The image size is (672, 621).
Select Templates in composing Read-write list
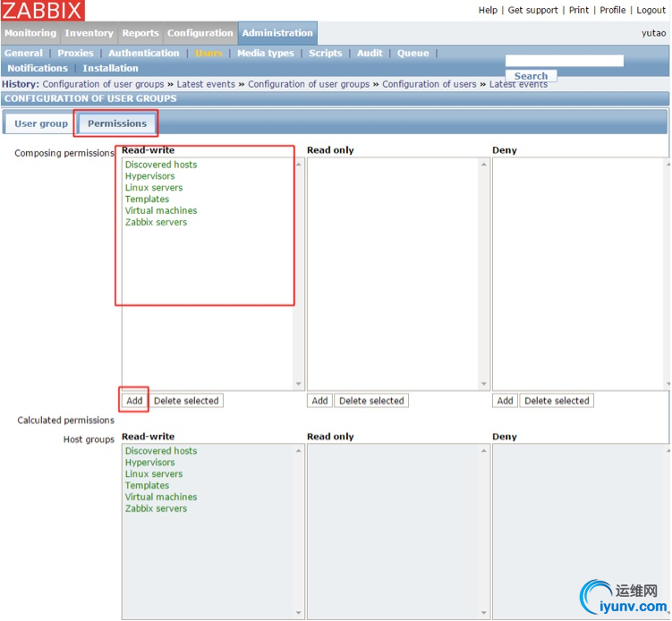pyautogui.click(x=147, y=200)
